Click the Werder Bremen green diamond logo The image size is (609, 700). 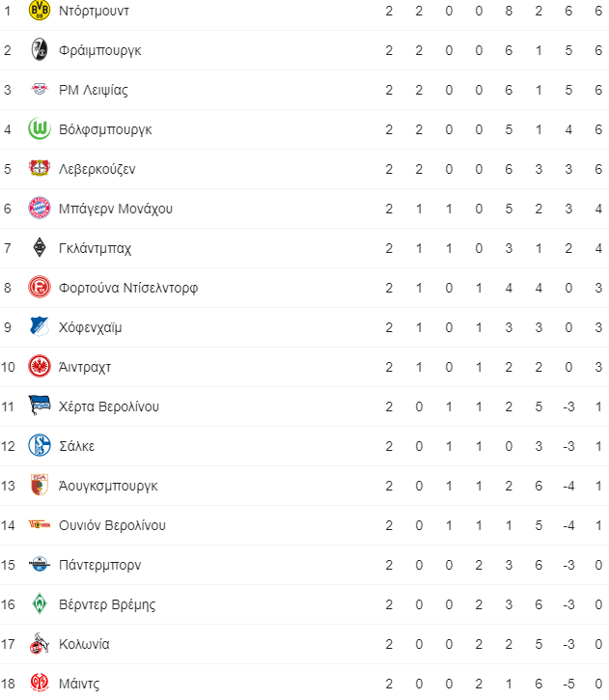[x=40, y=604]
